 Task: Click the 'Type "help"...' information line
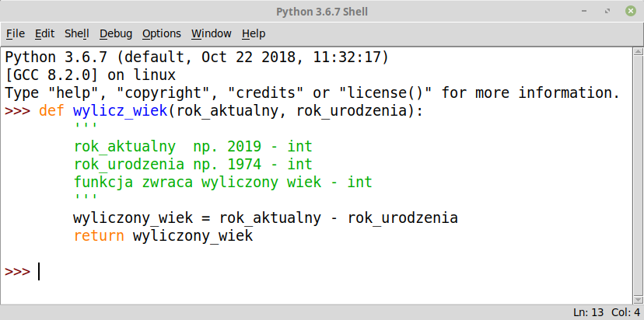[x=312, y=92]
